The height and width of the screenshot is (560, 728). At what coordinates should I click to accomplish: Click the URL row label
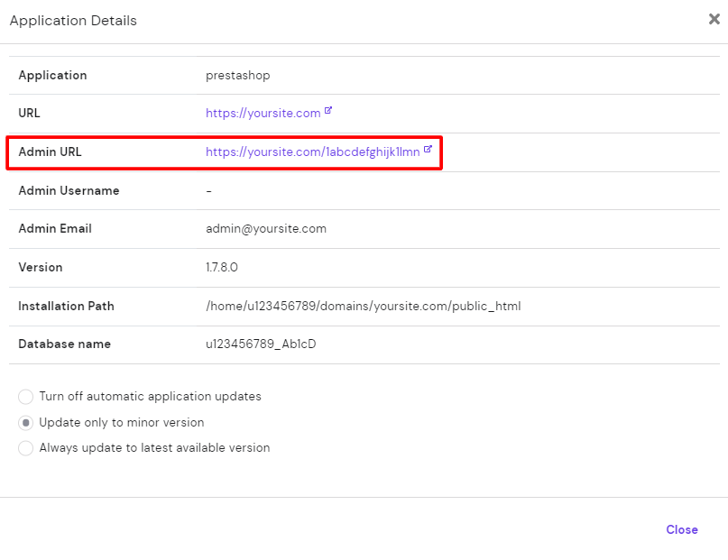[28, 113]
